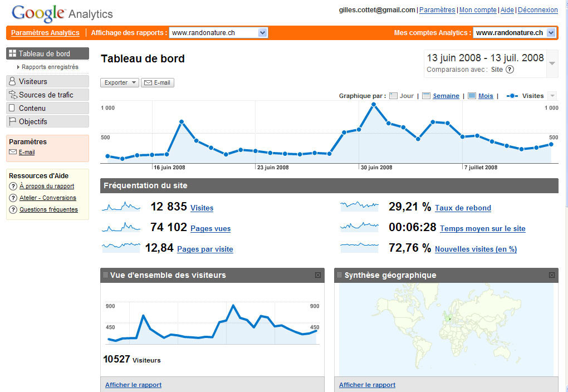Click the drag handle icon of Synthèse géographique

339,275
